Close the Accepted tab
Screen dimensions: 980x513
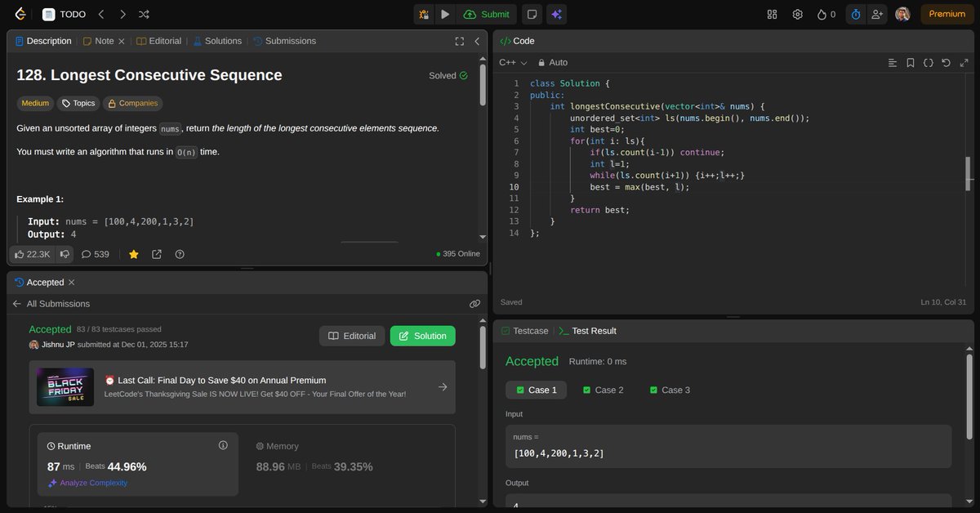pyautogui.click(x=71, y=282)
